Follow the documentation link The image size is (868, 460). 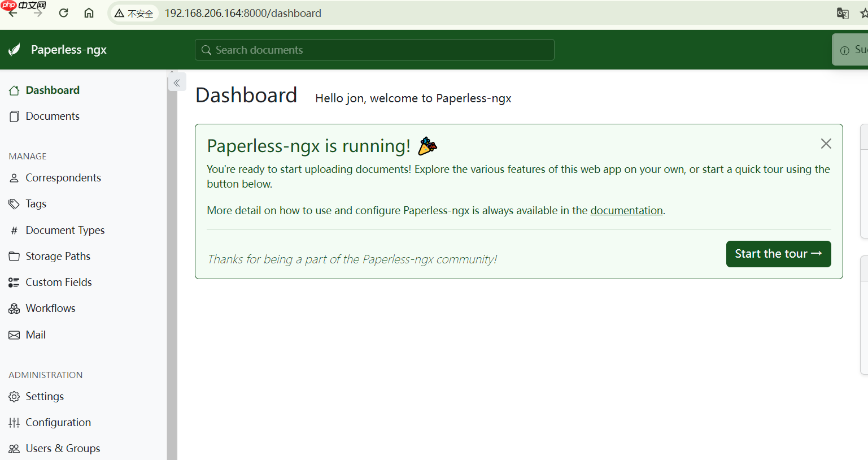[x=626, y=211]
